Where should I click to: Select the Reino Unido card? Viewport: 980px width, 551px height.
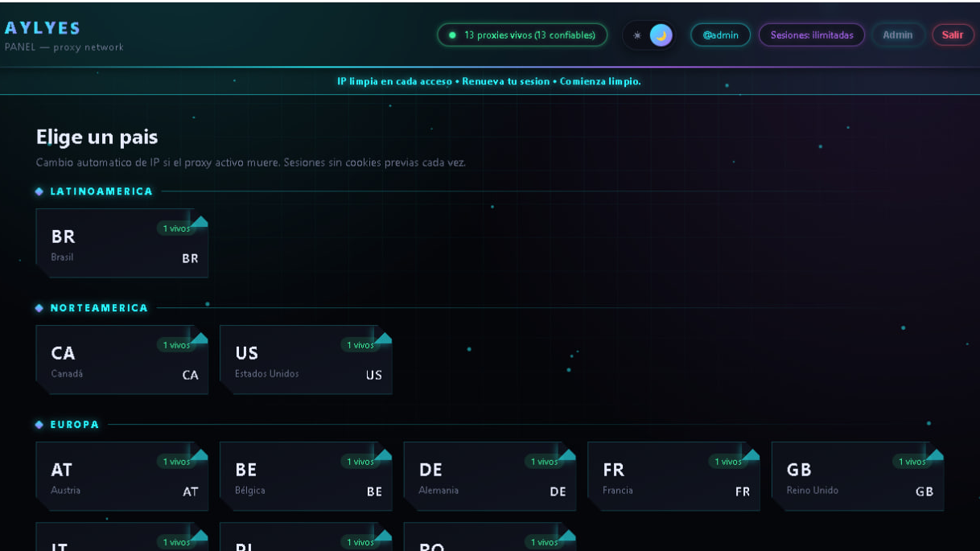coord(858,476)
